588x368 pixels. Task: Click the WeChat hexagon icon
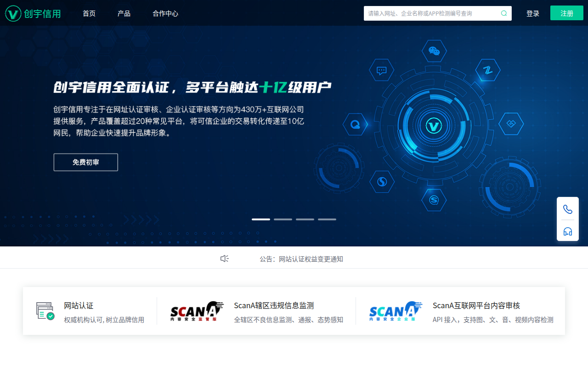[434, 51]
